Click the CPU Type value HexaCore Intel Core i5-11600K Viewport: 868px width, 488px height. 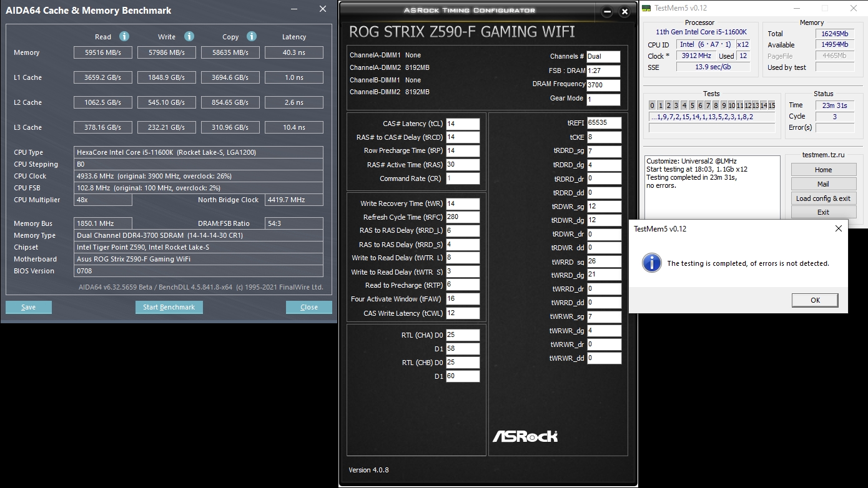(x=199, y=152)
